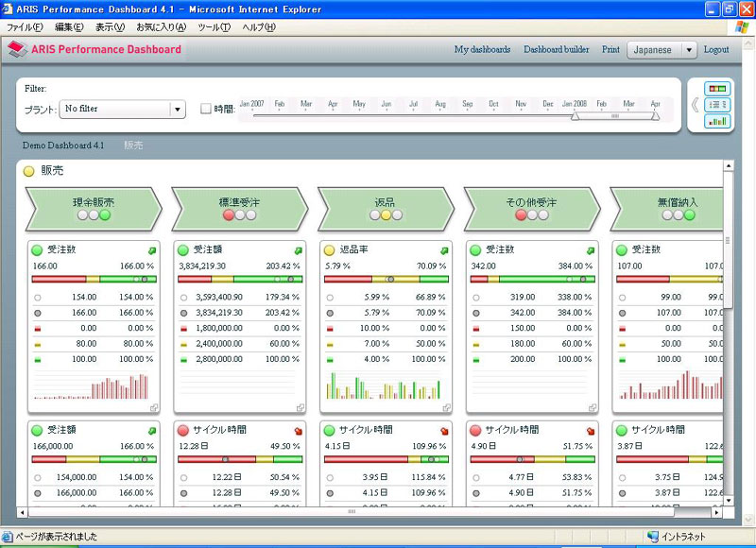756x548 pixels.
Task: Enlarge the 標準受注 受注額 card via corner icon
Action: coord(300,408)
